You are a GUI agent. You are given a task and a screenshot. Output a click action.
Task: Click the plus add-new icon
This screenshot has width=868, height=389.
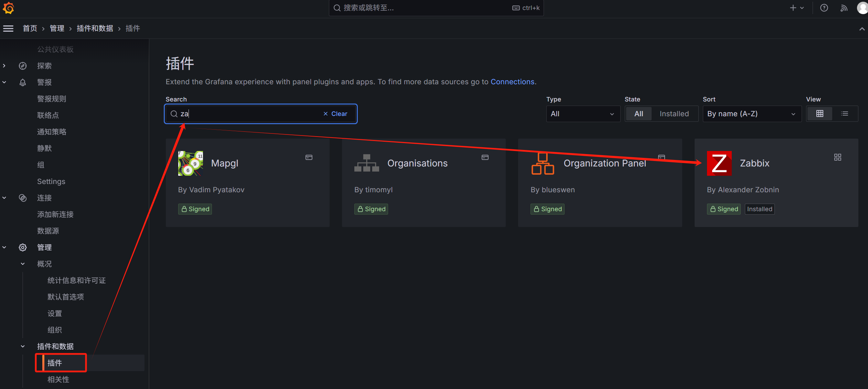click(x=793, y=8)
